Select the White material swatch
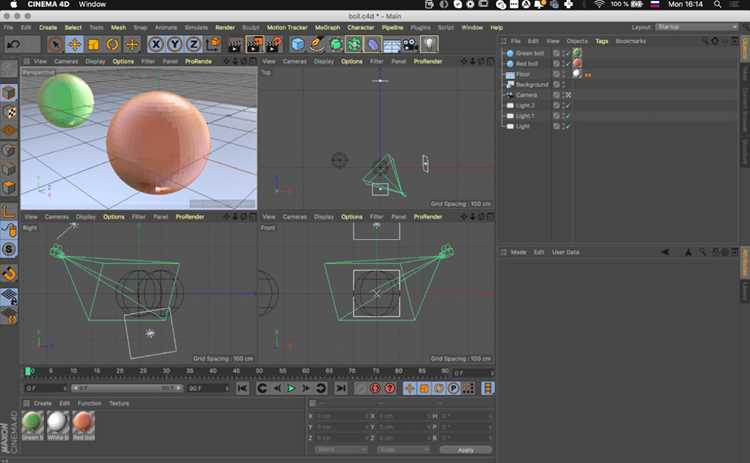The image size is (750, 463). tap(58, 425)
